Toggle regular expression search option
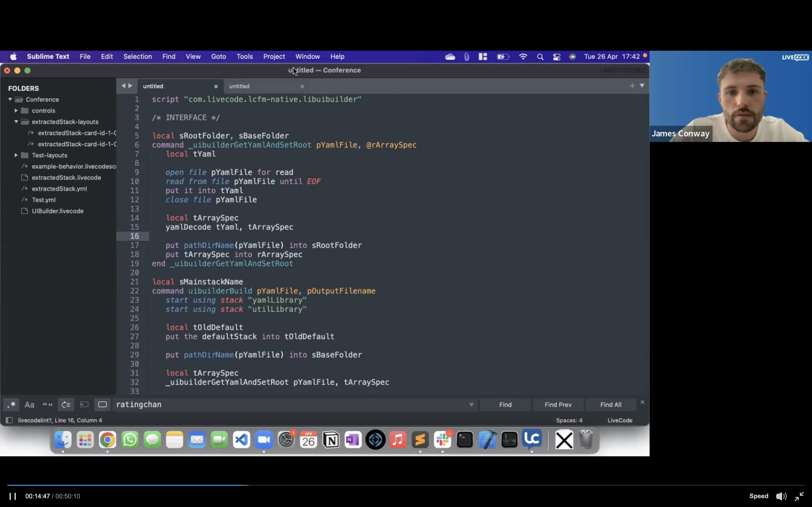Viewport: 812px width, 507px height. (11, 405)
